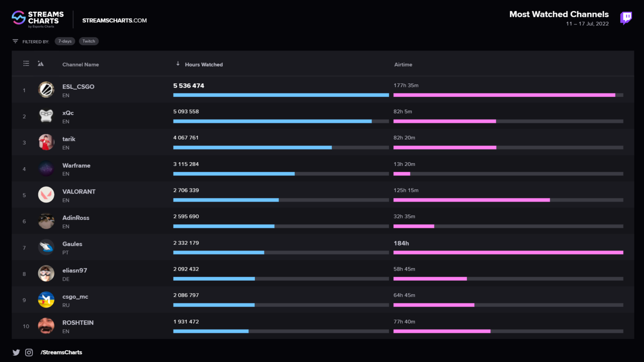This screenshot has width=644, height=362.
Task: Visit the /StreamsCharts link in footer
Action: [61, 352]
